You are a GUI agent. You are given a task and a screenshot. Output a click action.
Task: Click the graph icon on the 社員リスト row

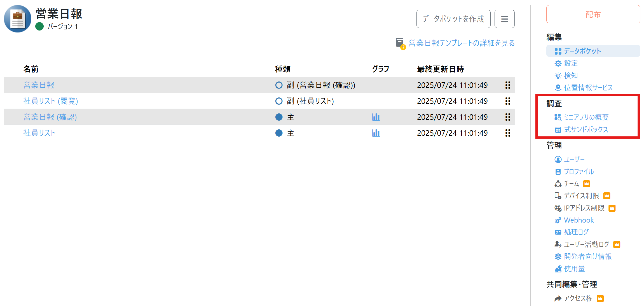click(376, 133)
